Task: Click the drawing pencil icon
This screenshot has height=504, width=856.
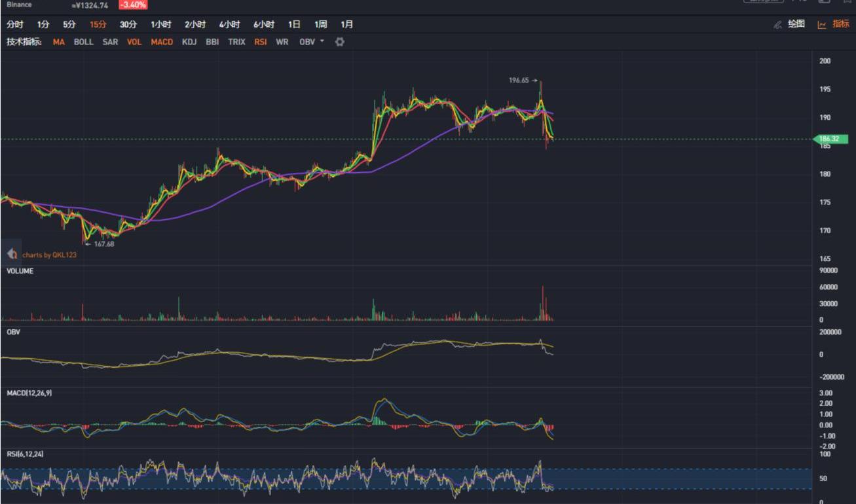Action: point(778,25)
